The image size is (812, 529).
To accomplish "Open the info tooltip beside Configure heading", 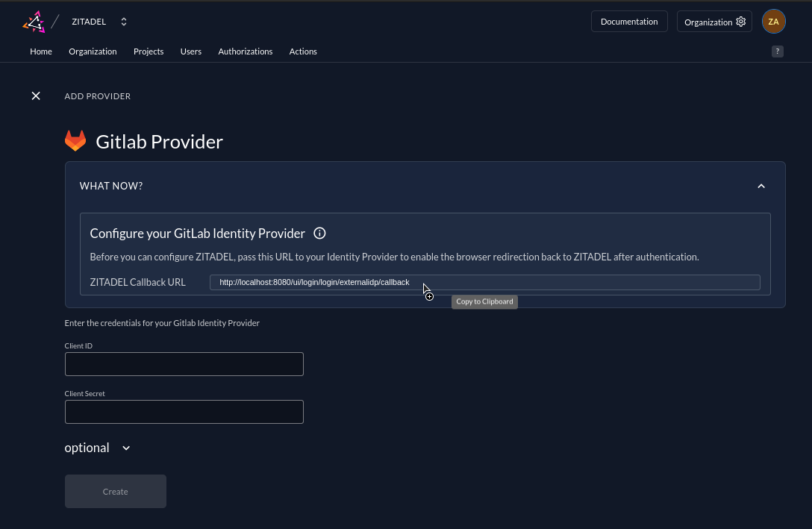I will (x=319, y=234).
